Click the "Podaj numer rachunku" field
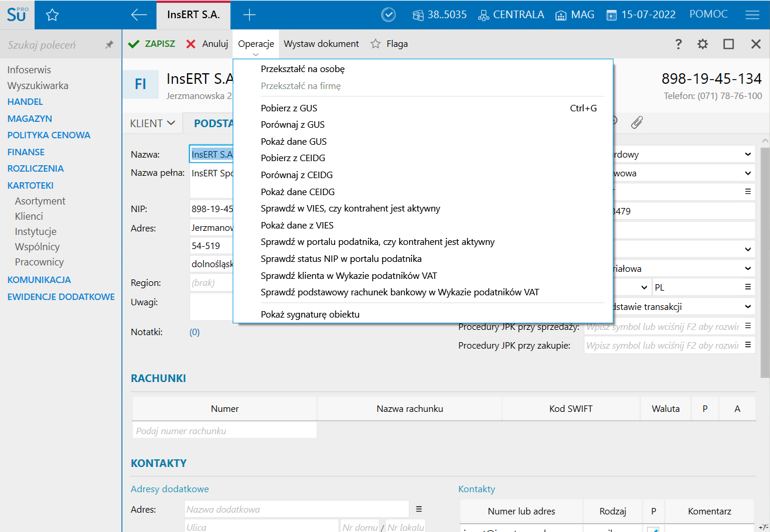This screenshot has width=770, height=532. 224,431
